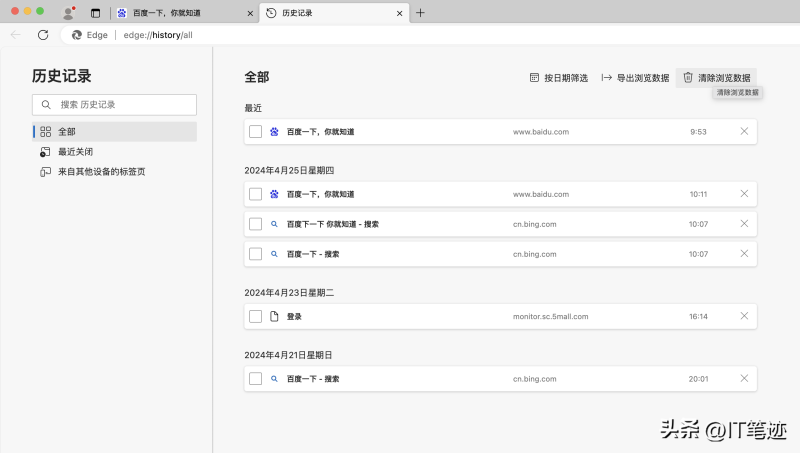Screen dimensions: 800x453
Task: Check the box for 登录 entry
Action: [256, 316]
